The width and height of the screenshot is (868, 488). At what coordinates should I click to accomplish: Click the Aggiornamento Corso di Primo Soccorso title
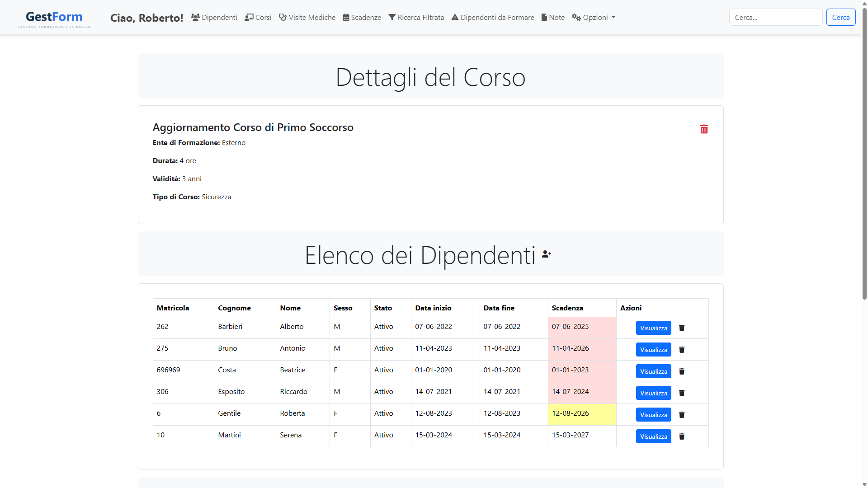[253, 127]
